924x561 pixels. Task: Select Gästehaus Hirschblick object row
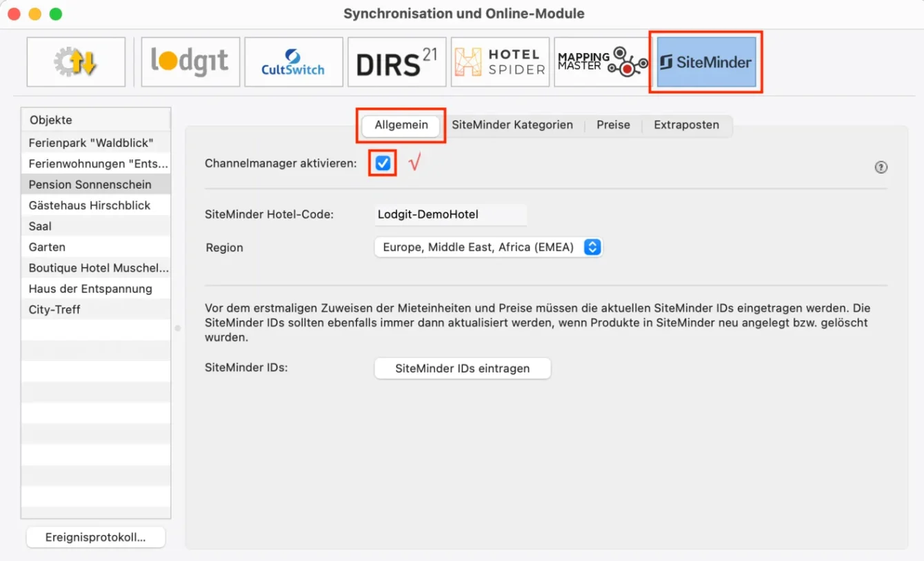pos(96,205)
